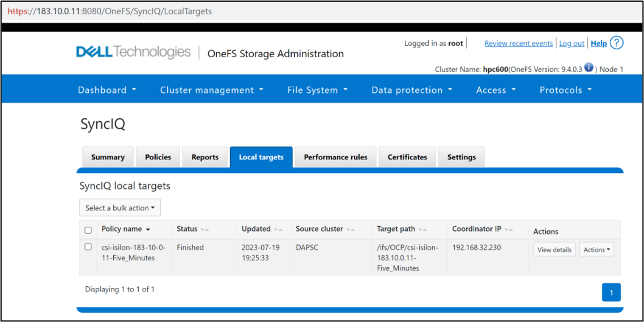The height and width of the screenshot is (322, 644).
Task: Click the hpc600 cluster name text
Action: click(x=495, y=69)
